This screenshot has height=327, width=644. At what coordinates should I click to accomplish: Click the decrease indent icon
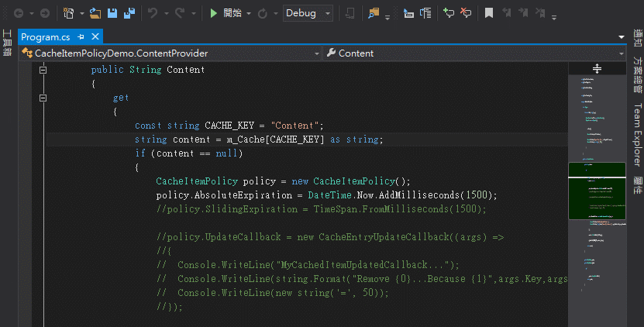coord(408,13)
